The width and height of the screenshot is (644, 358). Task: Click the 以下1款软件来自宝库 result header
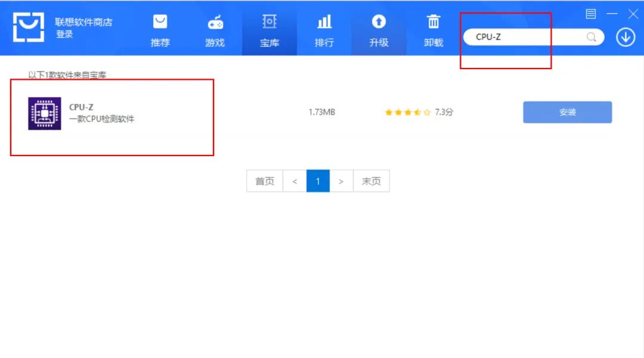point(67,75)
